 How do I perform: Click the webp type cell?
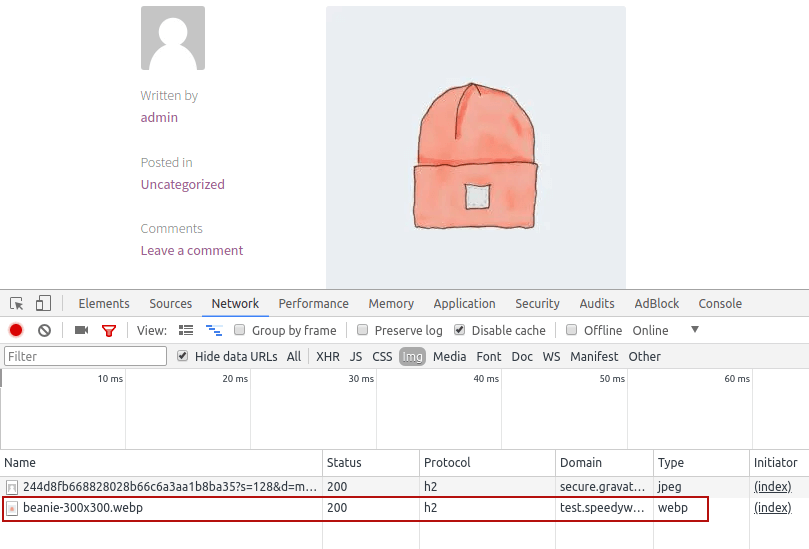click(673, 508)
